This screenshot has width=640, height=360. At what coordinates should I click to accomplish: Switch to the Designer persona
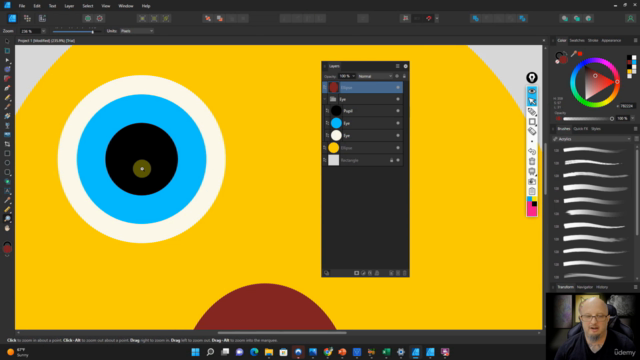pyautogui.click(x=12, y=18)
